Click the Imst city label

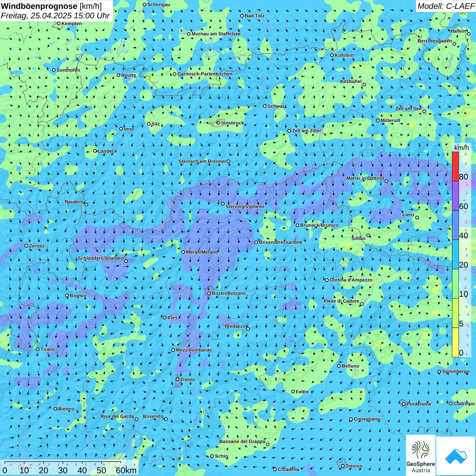click(x=129, y=129)
